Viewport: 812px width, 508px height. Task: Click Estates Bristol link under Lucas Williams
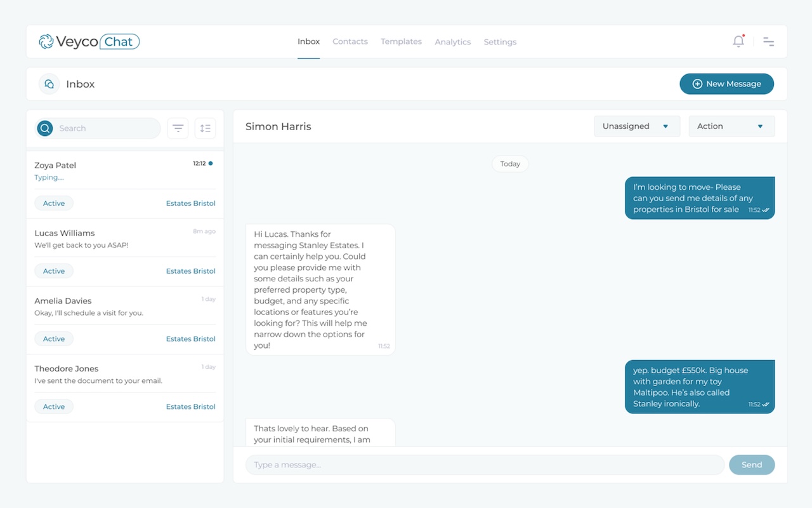[190, 271]
